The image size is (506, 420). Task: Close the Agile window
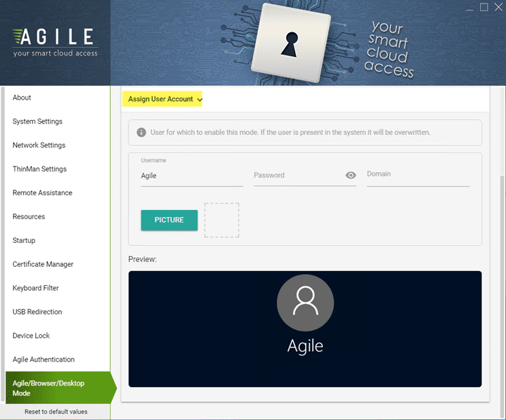pos(498,7)
